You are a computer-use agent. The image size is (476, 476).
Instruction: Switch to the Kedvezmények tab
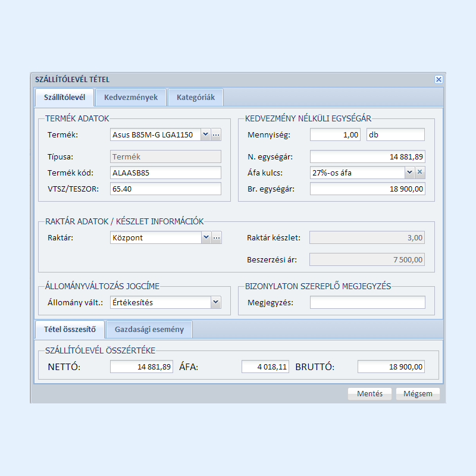pos(130,97)
